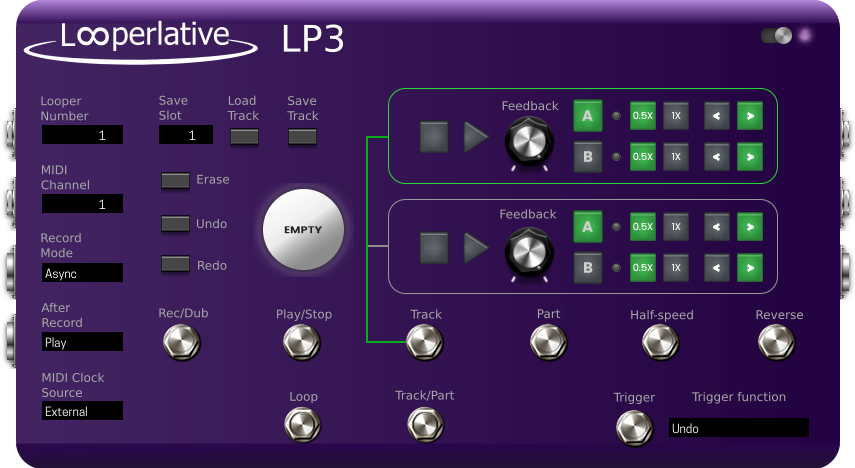Enable 1X speed for track 1 part A
The image size is (855, 468).
[676, 116]
